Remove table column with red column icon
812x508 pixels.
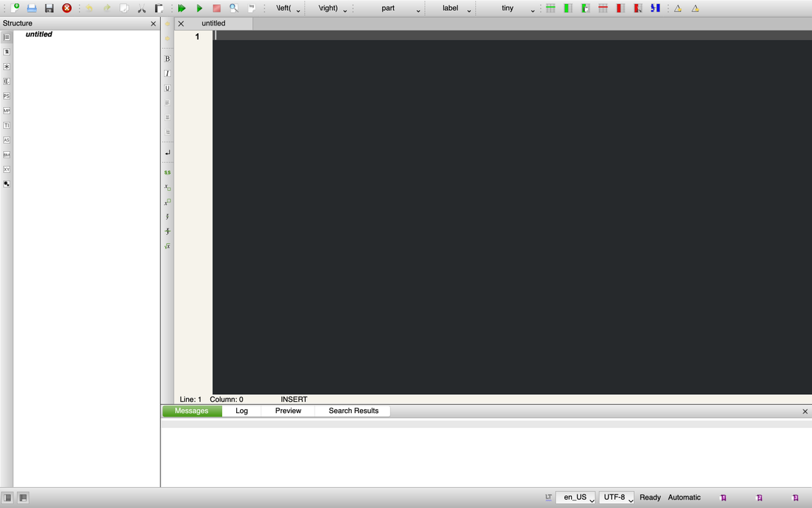pyautogui.click(x=620, y=8)
